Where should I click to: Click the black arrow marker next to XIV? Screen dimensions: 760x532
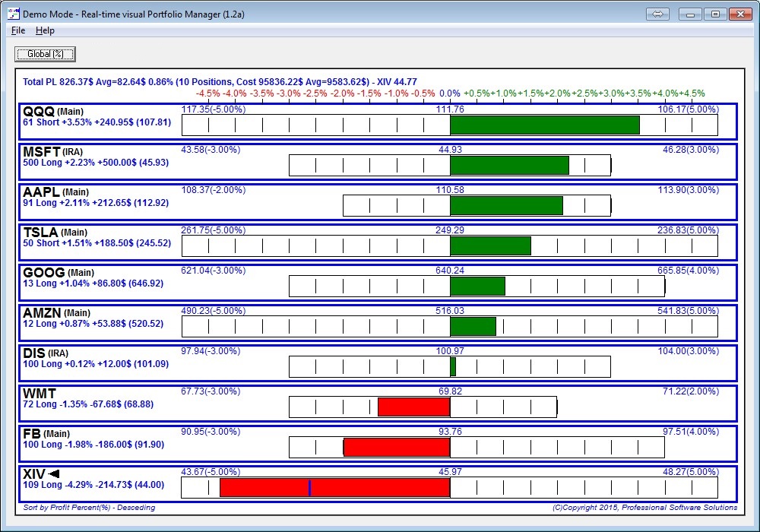tap(54, 473)
